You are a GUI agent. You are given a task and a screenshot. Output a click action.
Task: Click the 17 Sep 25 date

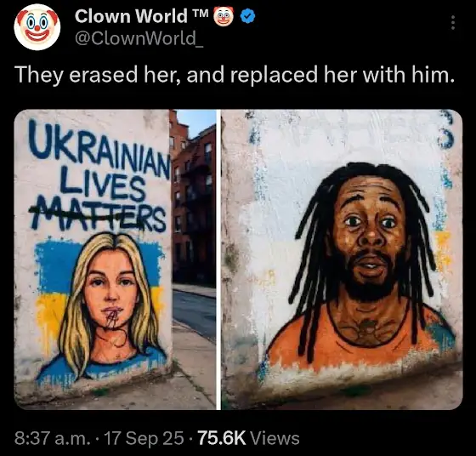144,438
